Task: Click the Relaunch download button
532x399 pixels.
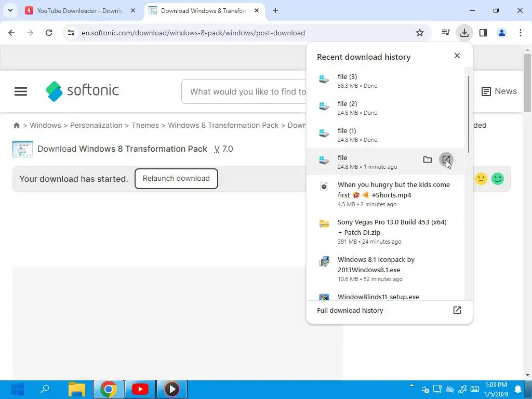Action: (176, 179)
